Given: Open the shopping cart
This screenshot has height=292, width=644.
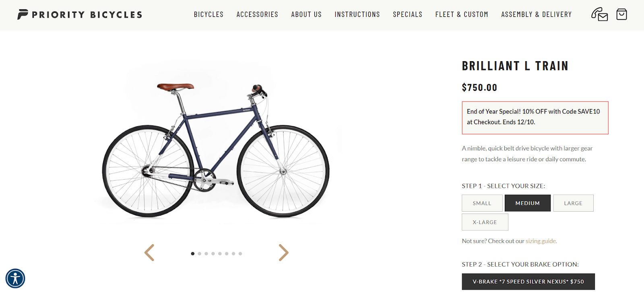Looking at the screenshot, I should (621, 14).
